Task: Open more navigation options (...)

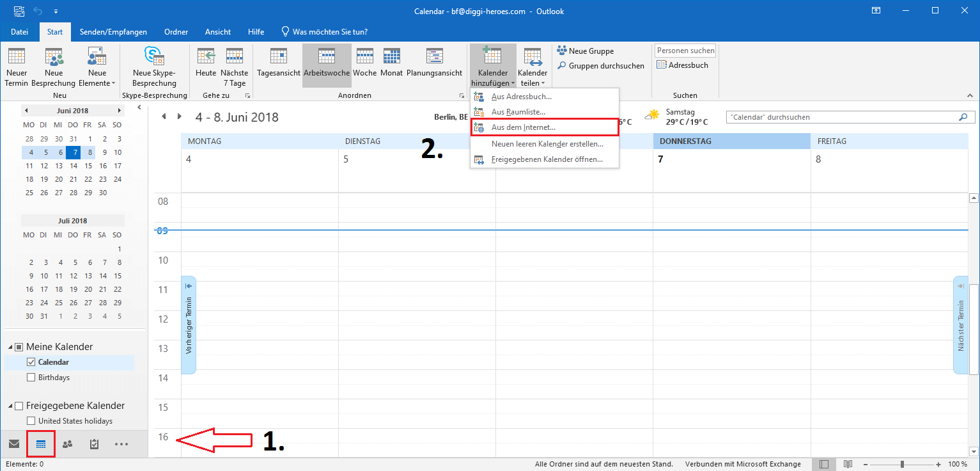Action: pos(121,444)
